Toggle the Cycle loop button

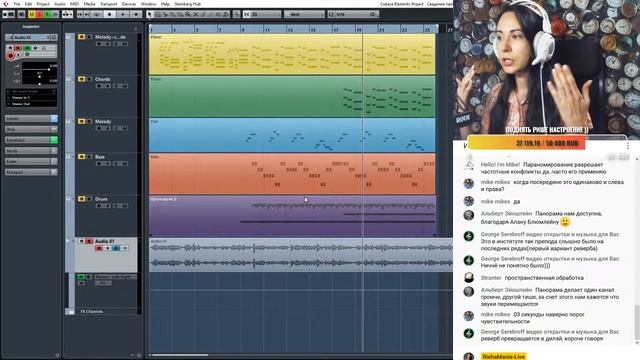[x=98, y=14]
